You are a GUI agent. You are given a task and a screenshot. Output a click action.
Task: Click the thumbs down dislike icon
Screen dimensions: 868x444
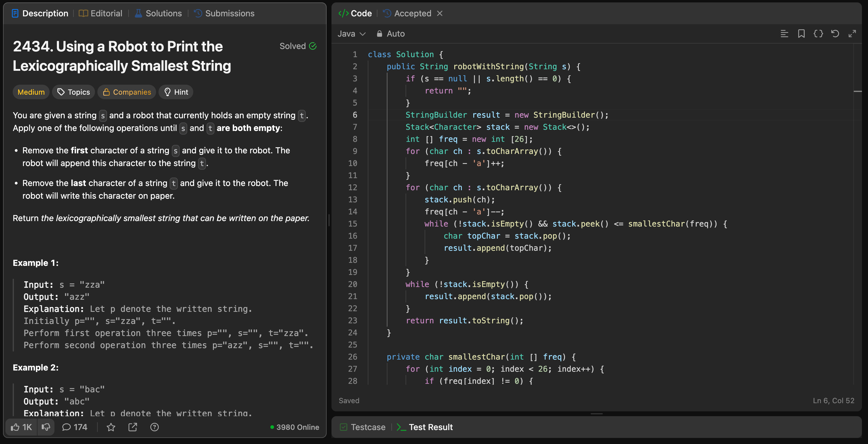[46, 427]
